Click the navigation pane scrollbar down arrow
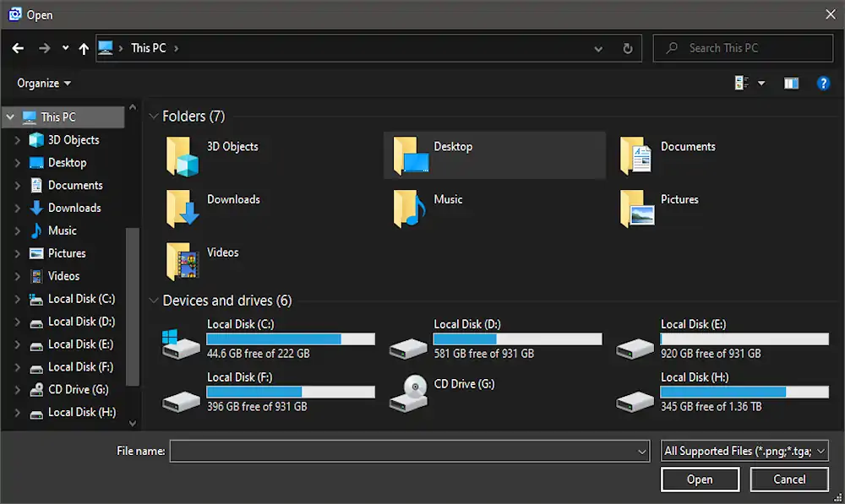The image size is (845, 504). (x=133, y=423)
